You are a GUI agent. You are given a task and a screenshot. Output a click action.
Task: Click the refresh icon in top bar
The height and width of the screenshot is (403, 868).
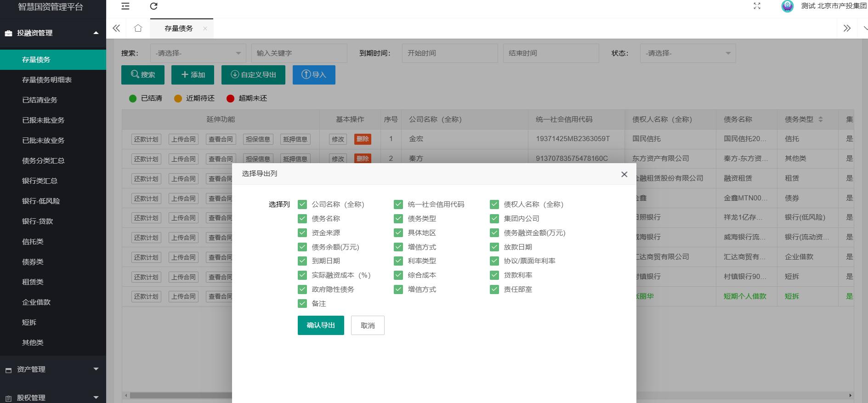point(154,6)
